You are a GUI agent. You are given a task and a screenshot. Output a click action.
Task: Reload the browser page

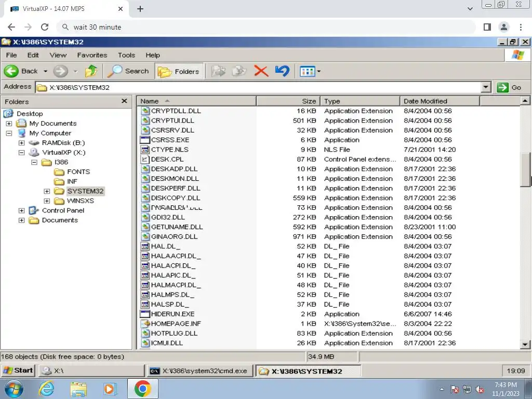pyautogui.click(x=45, y=27)
